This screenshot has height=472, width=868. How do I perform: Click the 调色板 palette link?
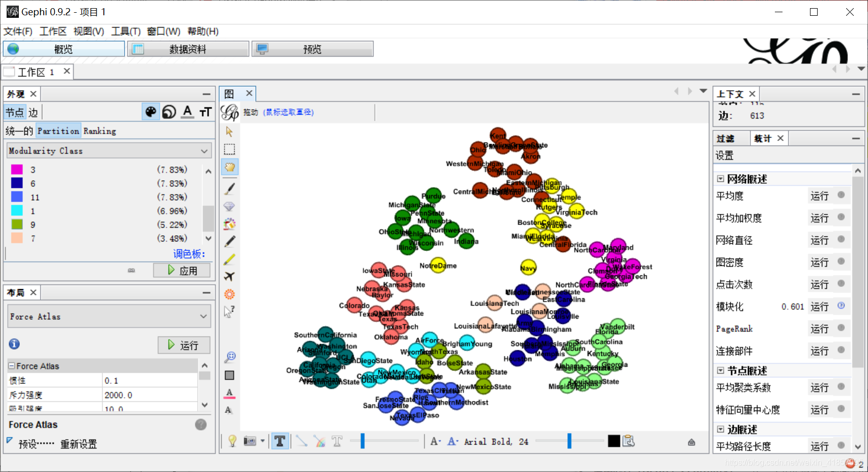[x=189, y=254]
